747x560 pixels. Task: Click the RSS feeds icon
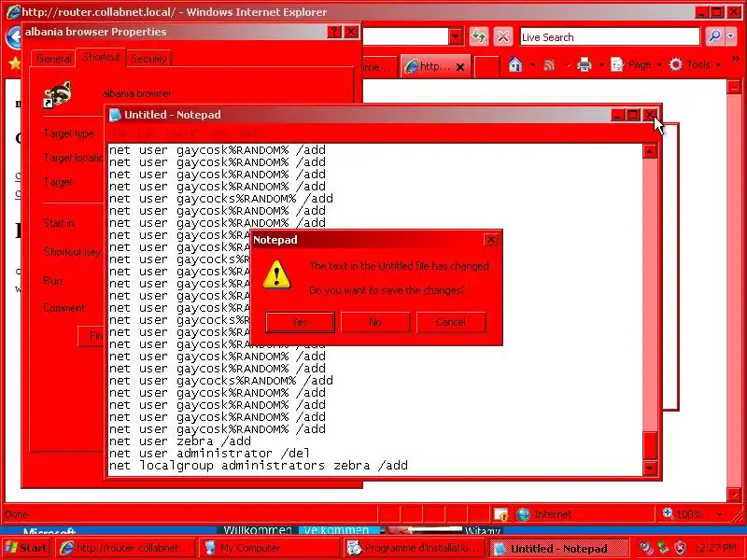point(549,65)
